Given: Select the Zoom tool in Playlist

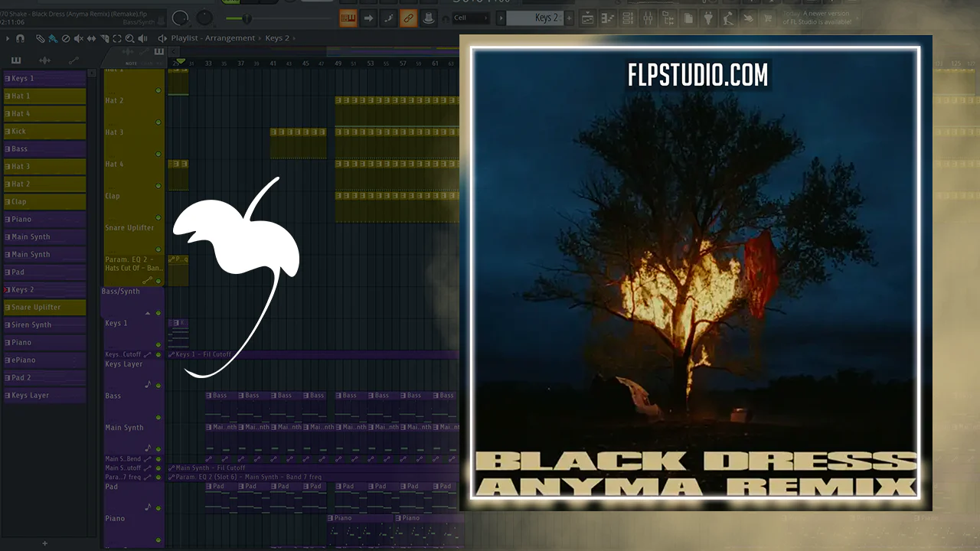Looking at the screenshot, I should (130, 38).
